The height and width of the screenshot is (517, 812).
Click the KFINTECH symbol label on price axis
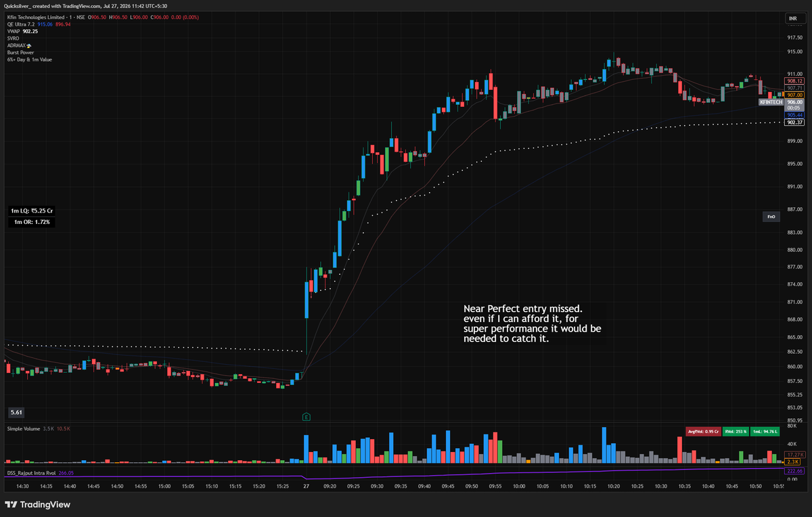771,102
